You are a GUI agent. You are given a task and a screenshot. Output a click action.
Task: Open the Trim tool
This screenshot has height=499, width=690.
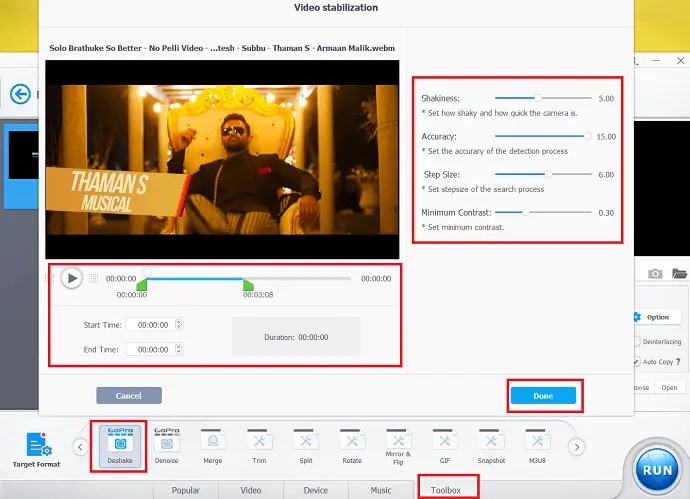click(x=259, y=441)
